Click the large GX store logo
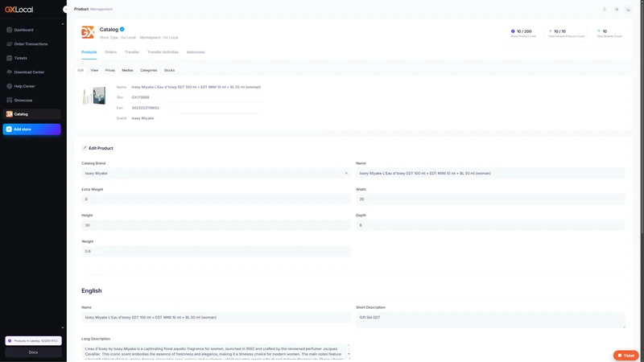 pos(88,32)
